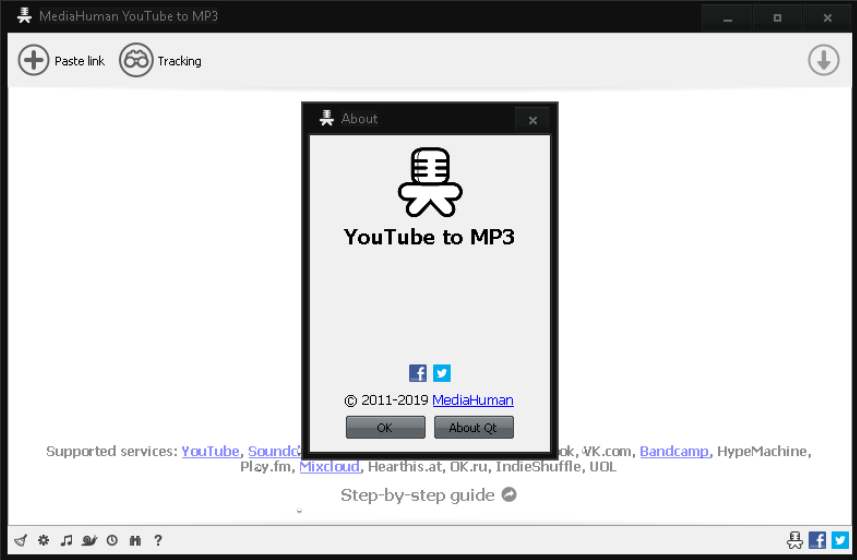This screenshot has width=857, height=560.
Task: Open help with the question mark icon
Action: pos(158,540)
